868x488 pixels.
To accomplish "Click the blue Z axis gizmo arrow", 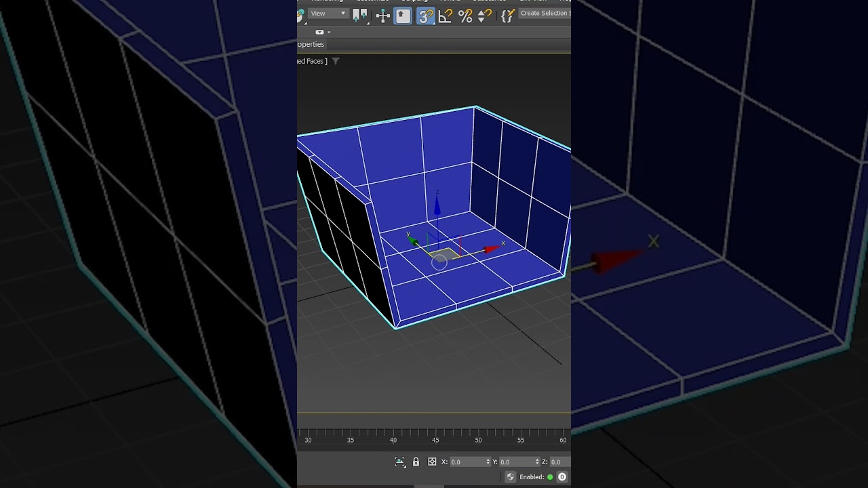I will coord(437,205).
